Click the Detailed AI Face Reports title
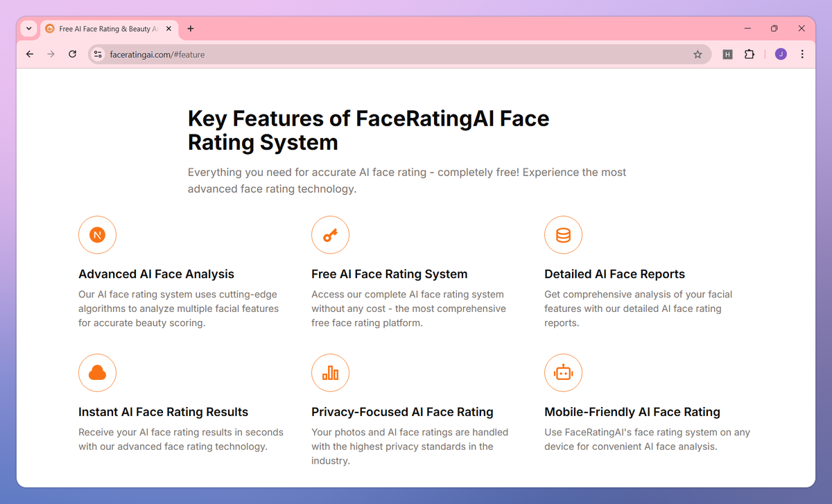The image size is (832, 504). coord(614,274)
